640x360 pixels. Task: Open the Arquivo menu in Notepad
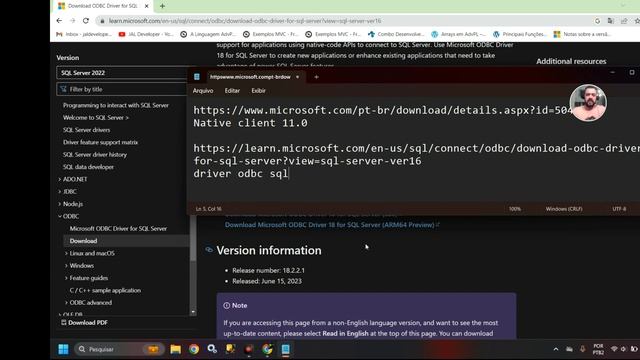[203, 91]
